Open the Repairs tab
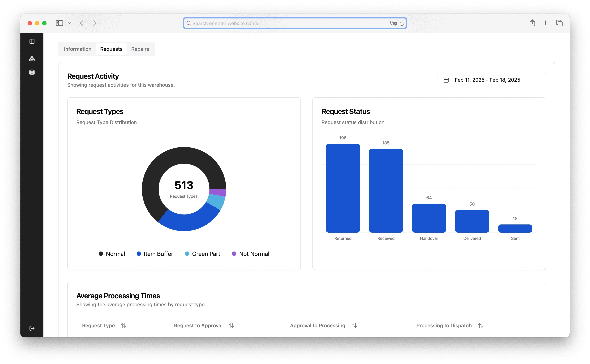 (x=140, y=49)
